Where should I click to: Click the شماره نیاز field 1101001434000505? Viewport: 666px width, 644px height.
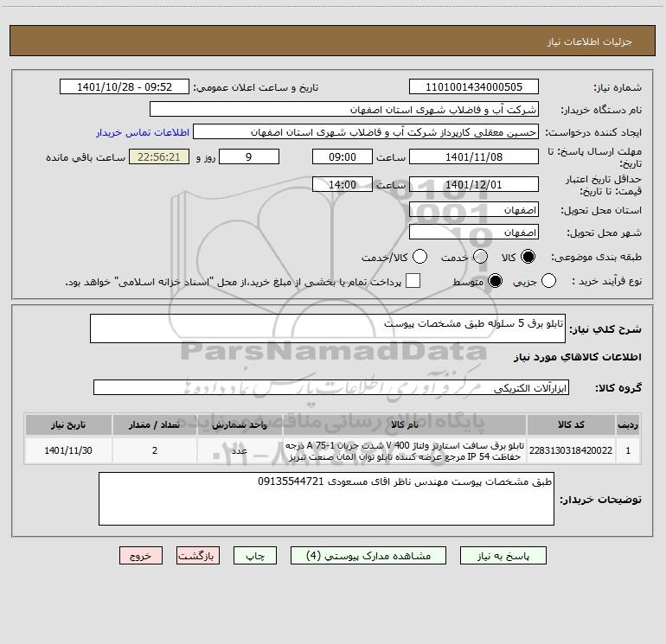coord(474,86)
